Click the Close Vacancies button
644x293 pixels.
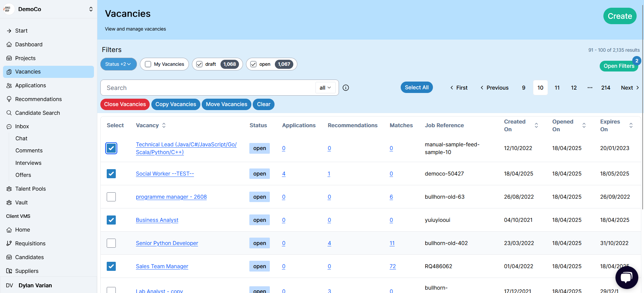tap(125, 104)
